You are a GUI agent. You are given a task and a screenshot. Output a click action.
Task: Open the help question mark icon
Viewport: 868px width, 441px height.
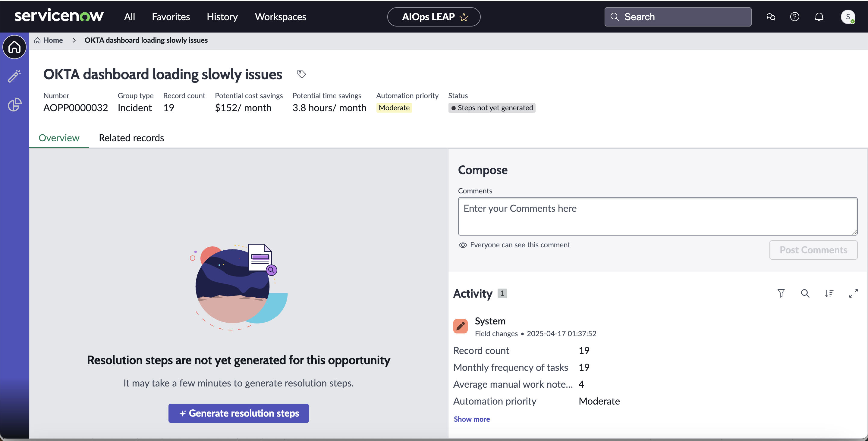tap(794, 17)
